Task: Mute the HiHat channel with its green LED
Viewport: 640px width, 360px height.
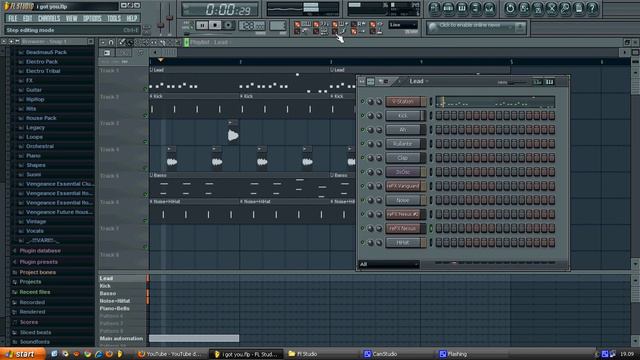Action: [x=362, y=242]
